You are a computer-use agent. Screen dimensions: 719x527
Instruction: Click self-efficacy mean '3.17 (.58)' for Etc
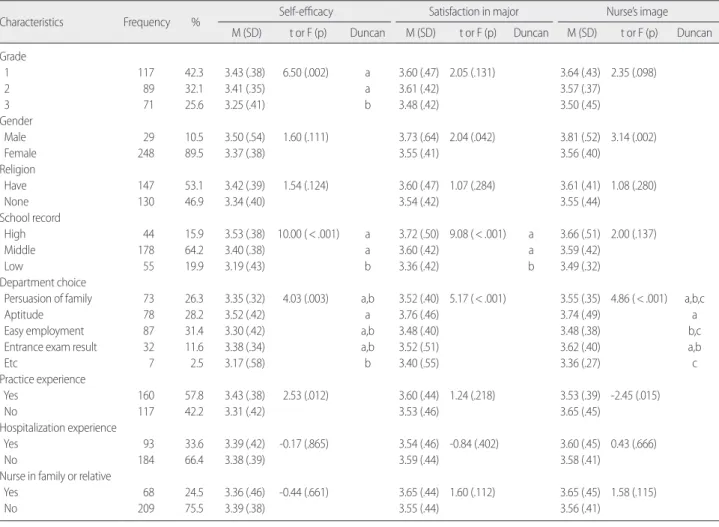click(x=245, y=363)
